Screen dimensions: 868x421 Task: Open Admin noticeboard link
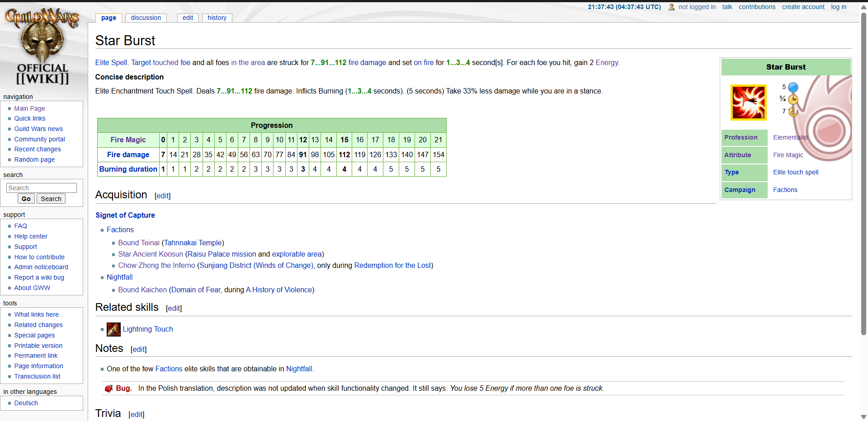click(x=41, y=267)
